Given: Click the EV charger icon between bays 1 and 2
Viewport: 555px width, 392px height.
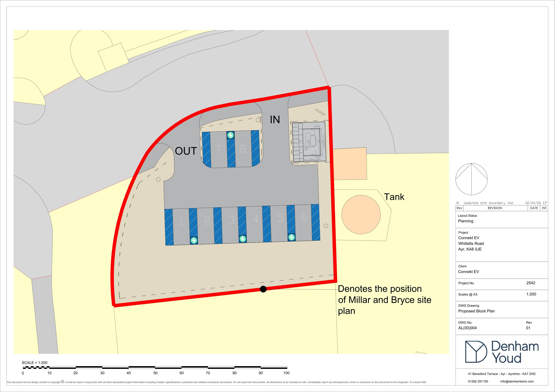Looking at the screenshot, I should tap(194, 240).
